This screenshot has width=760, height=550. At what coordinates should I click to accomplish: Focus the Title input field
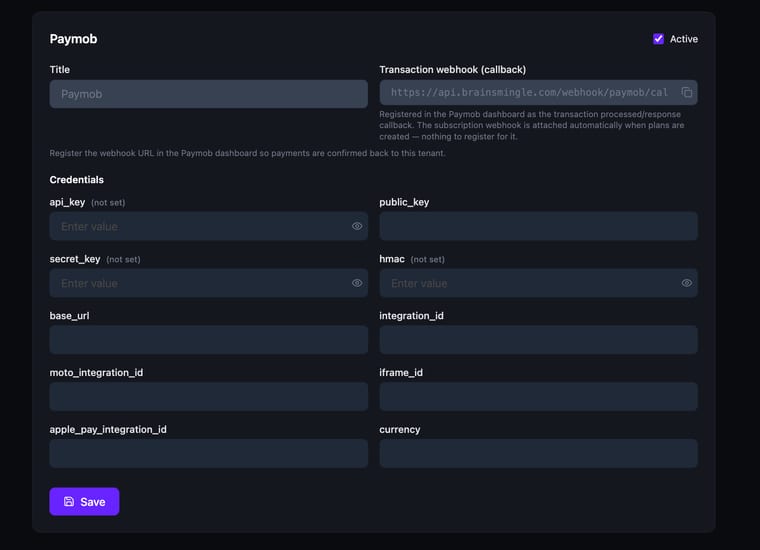(208, 94)
